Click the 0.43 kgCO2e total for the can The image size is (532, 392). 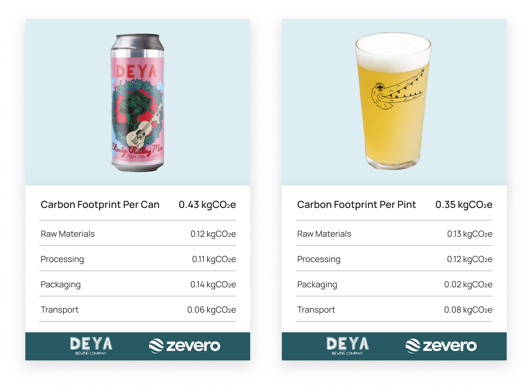coord(207,204)
